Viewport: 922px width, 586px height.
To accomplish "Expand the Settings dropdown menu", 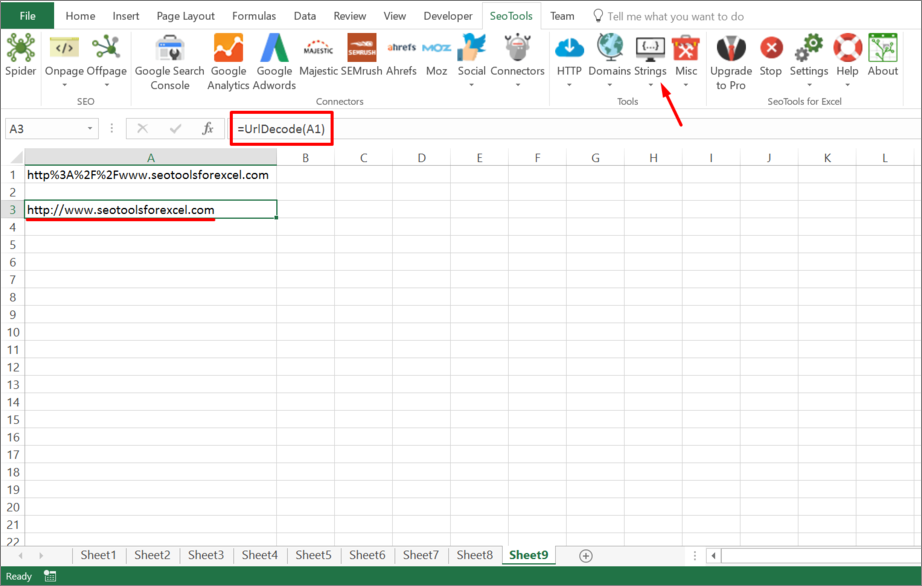I will point(808,85).
